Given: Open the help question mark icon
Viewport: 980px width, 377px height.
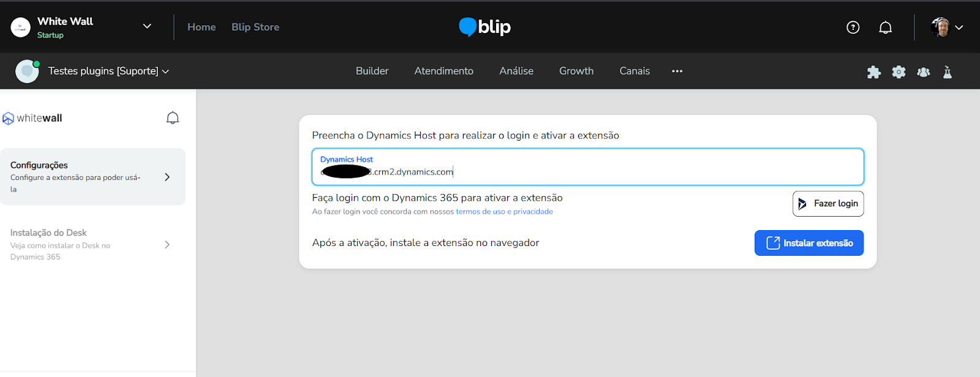Looking at the screenshot, I should (x=853, y=28).
